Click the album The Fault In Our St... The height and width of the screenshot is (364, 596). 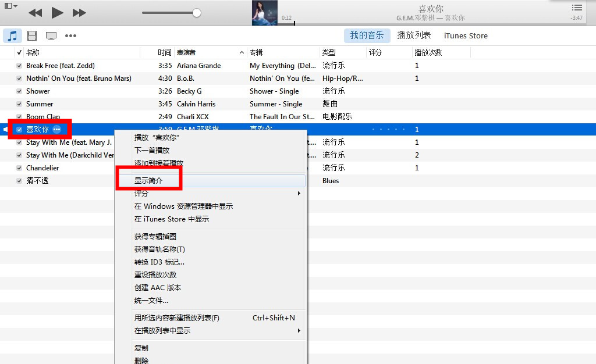282,116
